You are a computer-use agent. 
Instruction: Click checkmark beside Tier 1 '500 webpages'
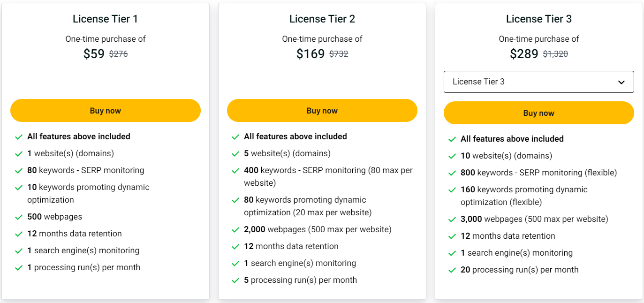coord(19,217)
